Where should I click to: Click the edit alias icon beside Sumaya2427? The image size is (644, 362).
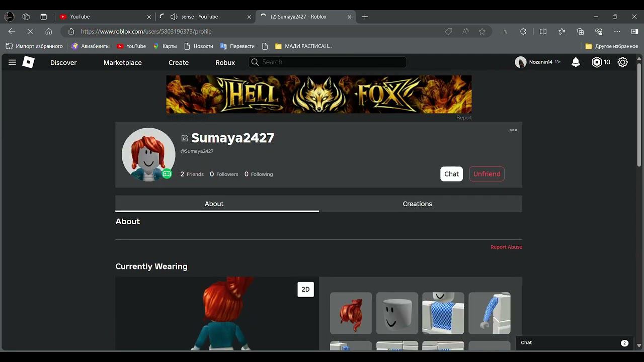pos(185,138)
